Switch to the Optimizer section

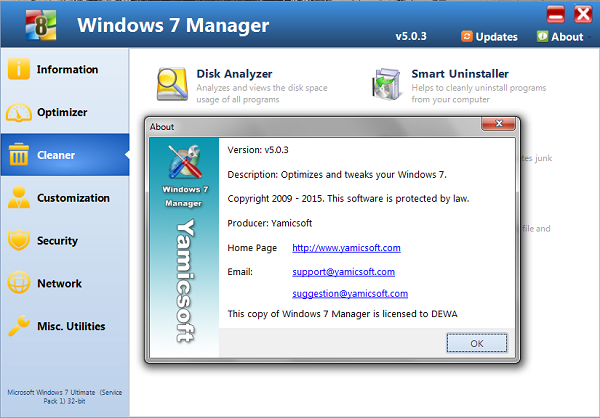click(62, 112)
